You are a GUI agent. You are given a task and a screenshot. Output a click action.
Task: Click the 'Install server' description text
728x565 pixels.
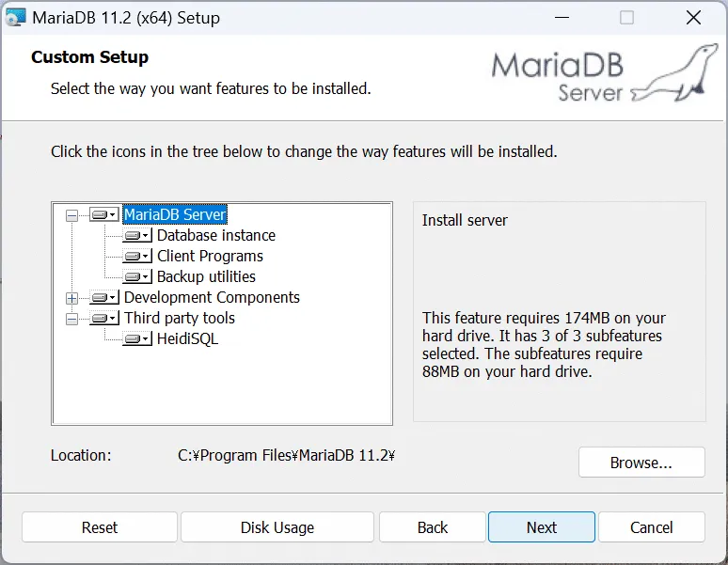click(465, 220)
